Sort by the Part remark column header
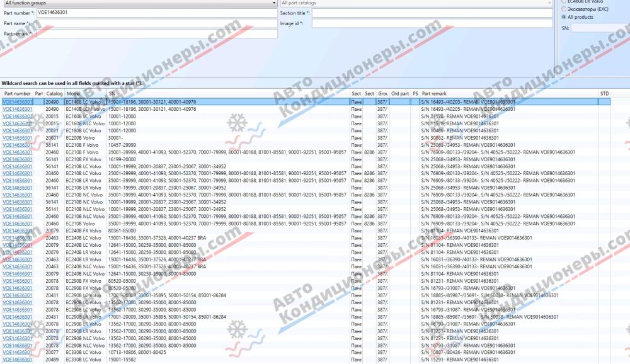The height and width of the screenshot is (364, 630). (509, 94)
